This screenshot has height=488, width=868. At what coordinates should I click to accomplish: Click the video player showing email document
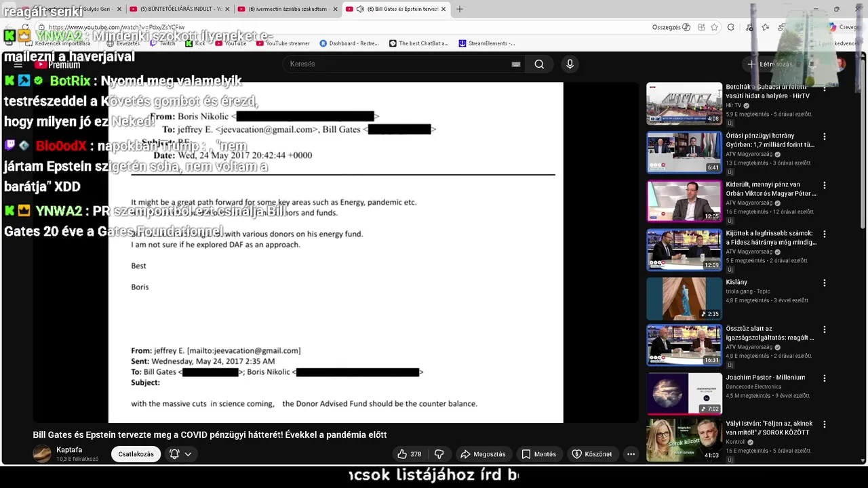tap(336, 253)
